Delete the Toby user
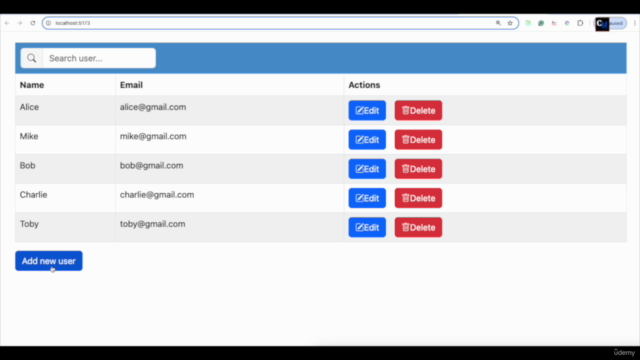Image resolution: width=640 pixels, height=360 pixels. [418, 227]
